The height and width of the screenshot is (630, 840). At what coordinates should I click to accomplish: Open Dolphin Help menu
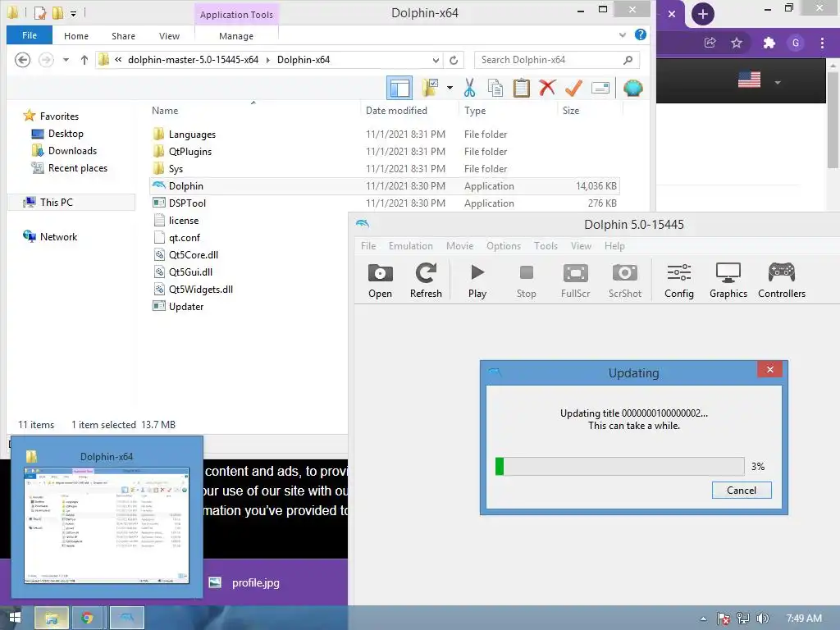point(614,246)
